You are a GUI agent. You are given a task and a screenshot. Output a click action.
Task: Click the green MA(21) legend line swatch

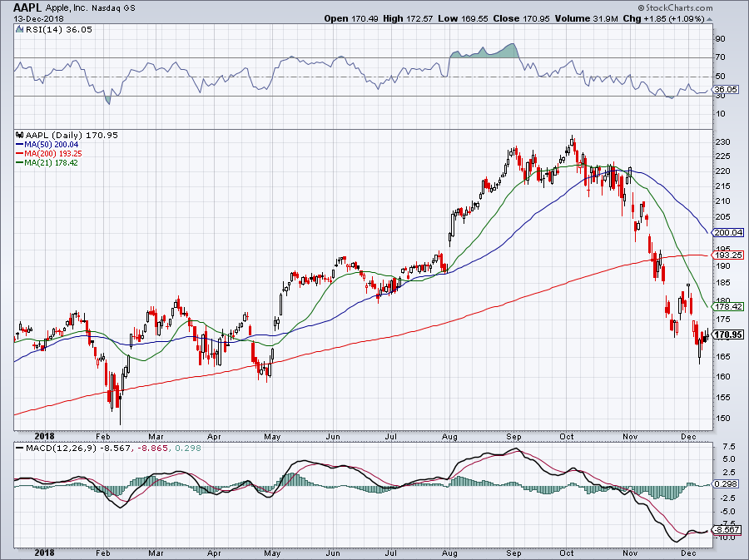20,162
